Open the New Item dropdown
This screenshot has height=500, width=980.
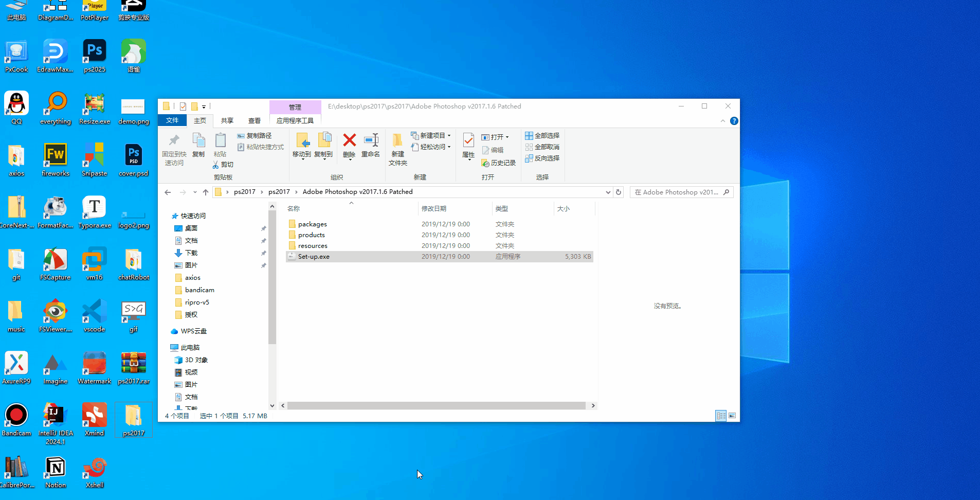[x=431, y=136]
